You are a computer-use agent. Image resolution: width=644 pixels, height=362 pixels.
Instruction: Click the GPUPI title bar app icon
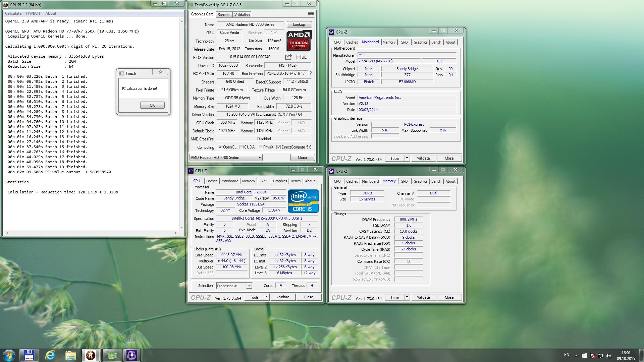coord(5,5)
